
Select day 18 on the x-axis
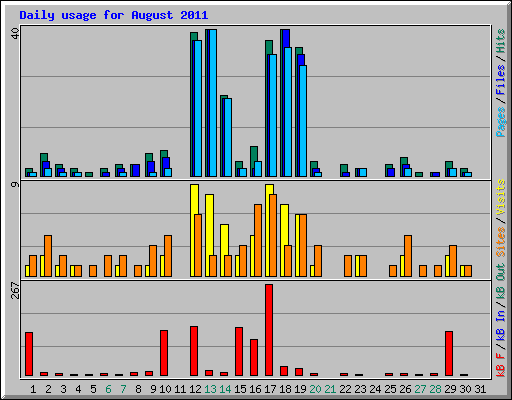coord(285,389)
